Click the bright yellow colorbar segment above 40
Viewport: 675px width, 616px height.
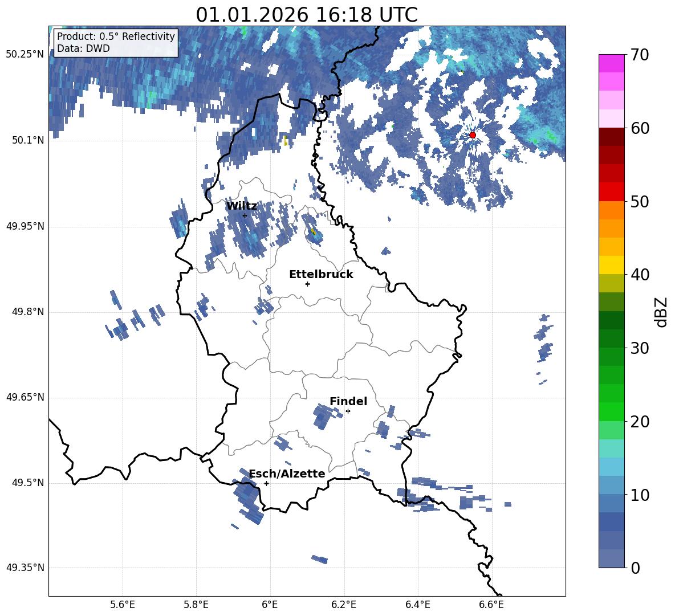(x=611, y=265)
